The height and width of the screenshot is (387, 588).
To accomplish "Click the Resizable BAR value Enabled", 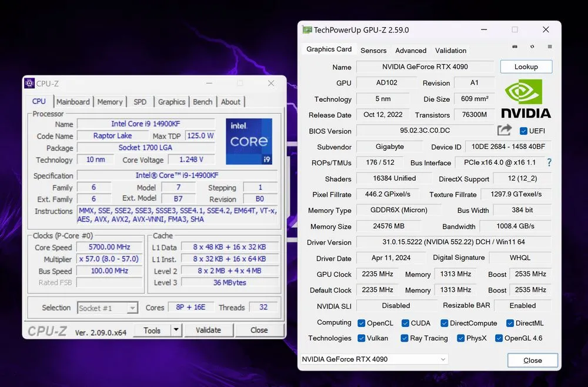I will pyautogui.click(x=523, y=306).
